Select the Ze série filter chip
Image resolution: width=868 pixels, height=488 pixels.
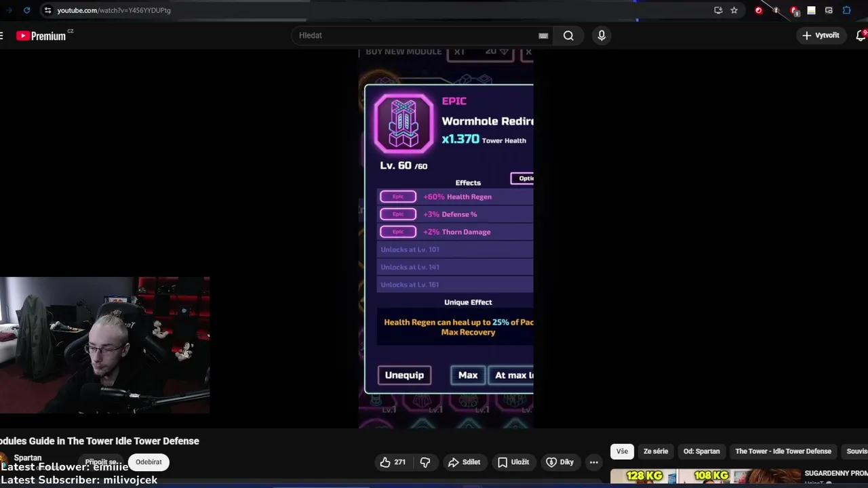click(x=656, y=451)
